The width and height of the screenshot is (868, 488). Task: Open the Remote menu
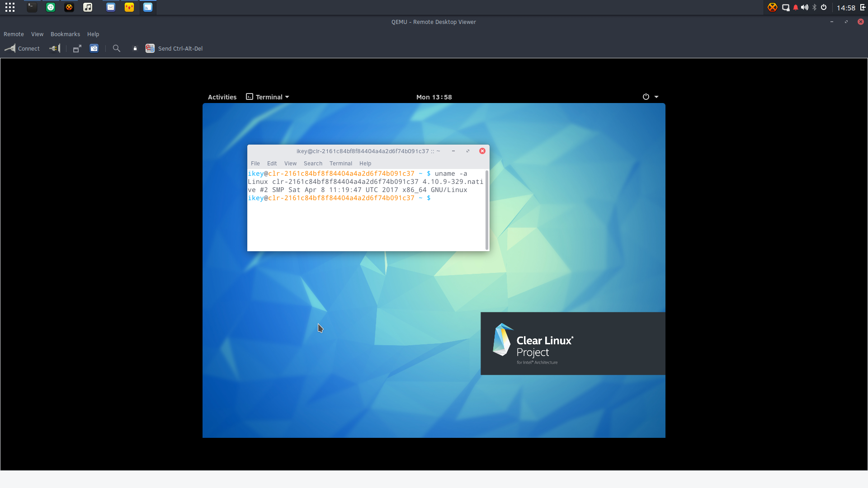pos(14,34)
